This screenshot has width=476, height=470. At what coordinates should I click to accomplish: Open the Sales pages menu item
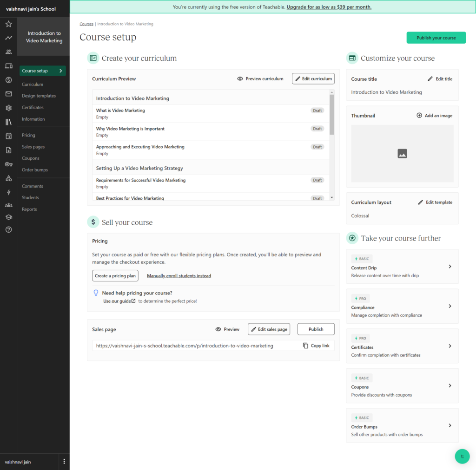pos(33,147)
